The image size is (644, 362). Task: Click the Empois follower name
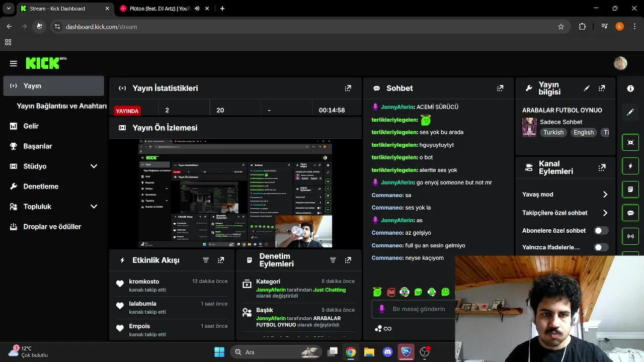pyautogui.click(x=139, y=326)
